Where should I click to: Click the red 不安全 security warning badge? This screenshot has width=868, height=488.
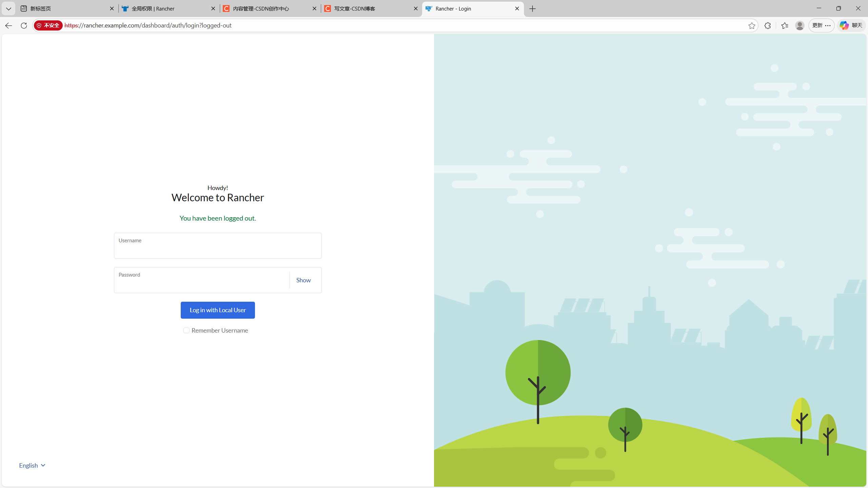tap(48, 25)
